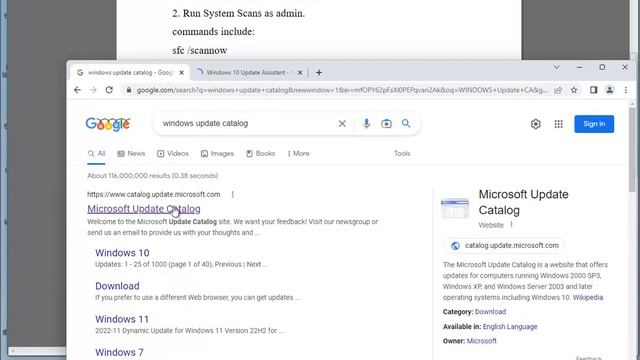Screen dimensions: 640x360
Task: Select the windows update catalog tab
Action: (130, 73)
